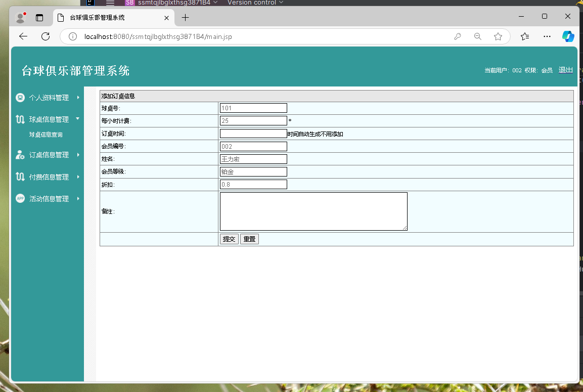Select the 球桌信息查询 submenu item
Image resolution: width=583 pixels, height=392 pixels.
pyautogui.click(x=46, y=135)
